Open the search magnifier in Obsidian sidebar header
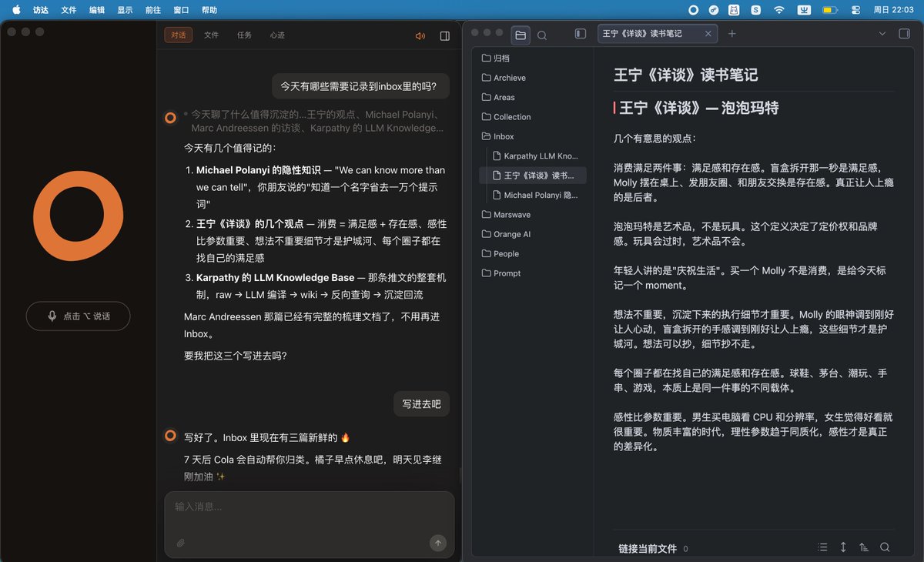This screenshot has height=562, width=924. pyautogui.click(x=542, y=35)
